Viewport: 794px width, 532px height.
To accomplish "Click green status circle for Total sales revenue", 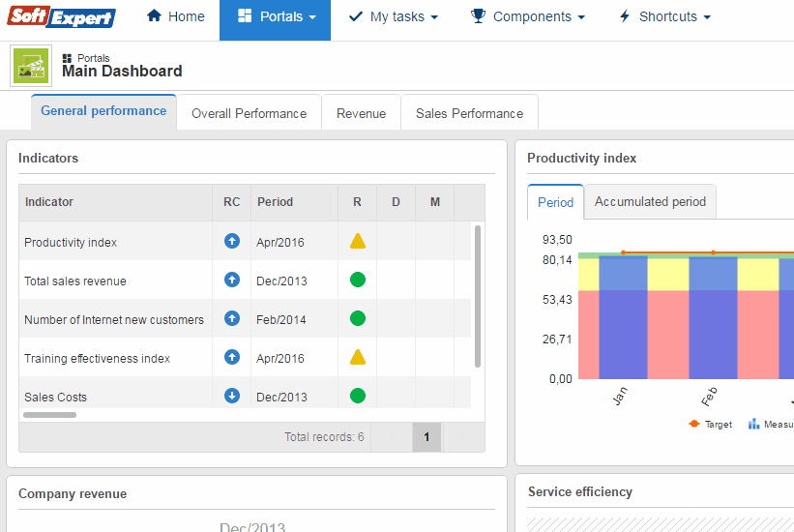I will point(357,281).
